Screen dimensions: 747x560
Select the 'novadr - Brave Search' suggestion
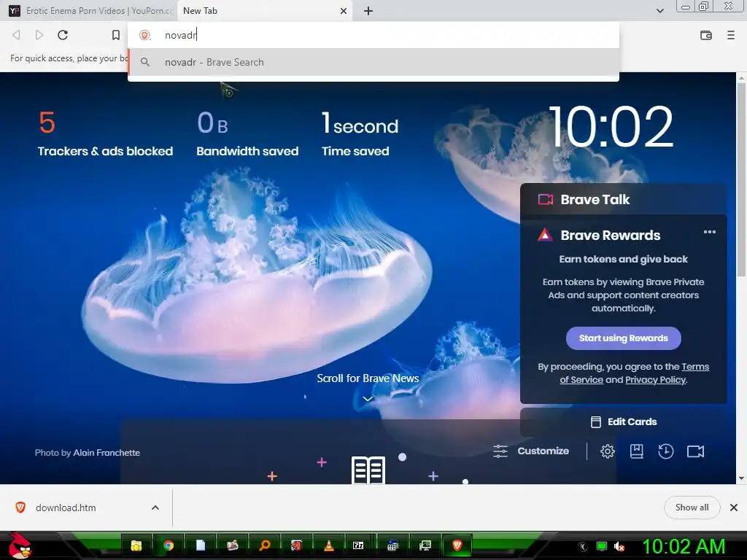click(374, 63)
